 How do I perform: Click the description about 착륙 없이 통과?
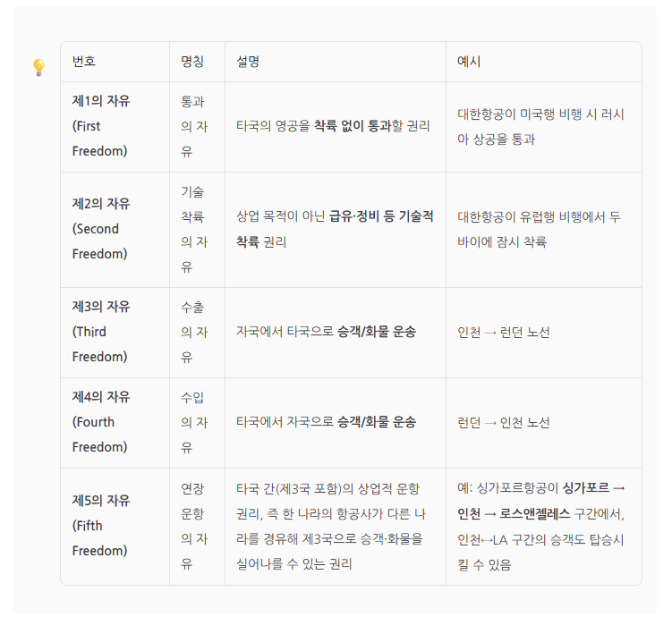(333, 126)
